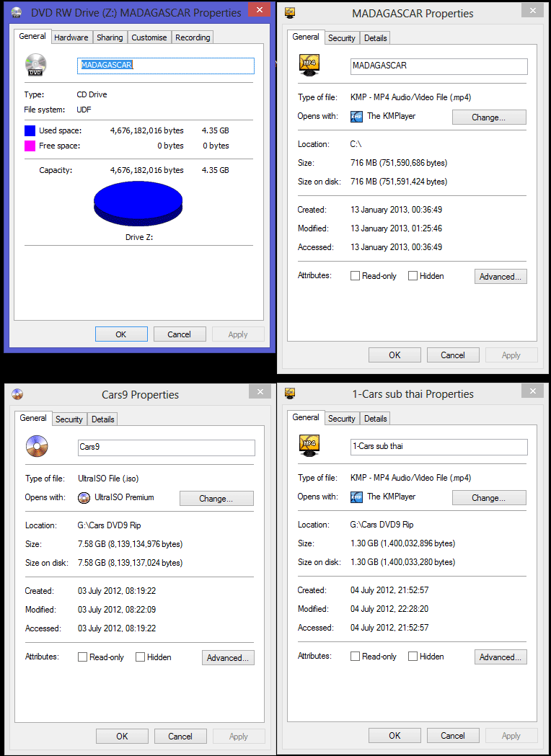This screenshot has height=756, width=551.
Task: Click KMPlayer icon in 1-Cars sub thai Properties
Action: [356, 497]
